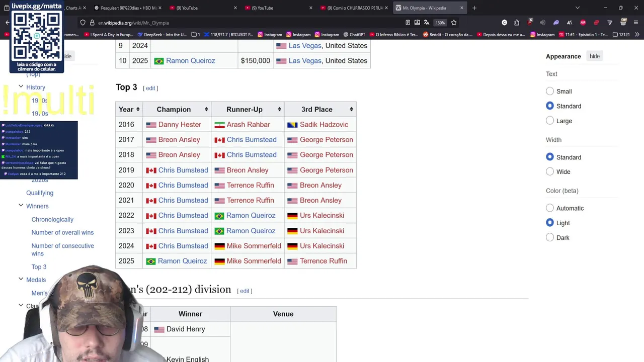
Task: Select Wide width radio
Action: pyautogui.click(x=550, y=172)
